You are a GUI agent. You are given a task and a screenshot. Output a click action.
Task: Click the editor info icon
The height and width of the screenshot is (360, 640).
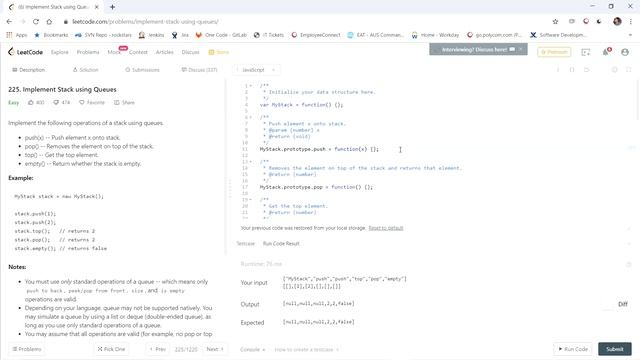click(558, 70)
